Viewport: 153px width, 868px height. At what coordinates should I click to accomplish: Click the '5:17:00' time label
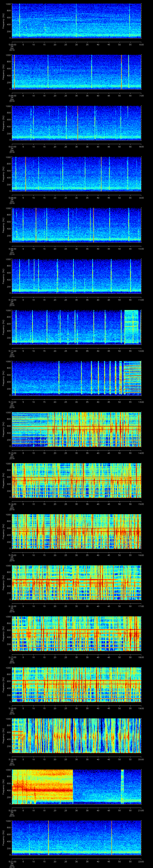[x=12, y=657]
